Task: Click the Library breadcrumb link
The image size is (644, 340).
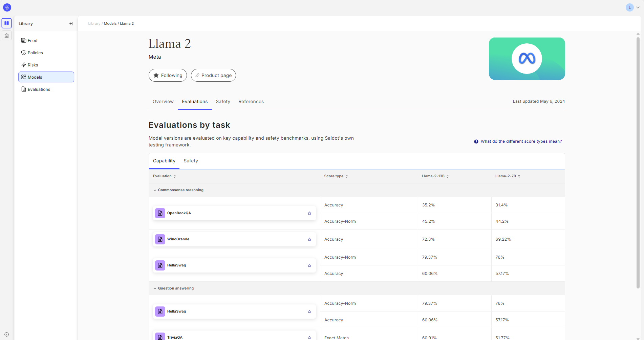Action: (94, 24)
